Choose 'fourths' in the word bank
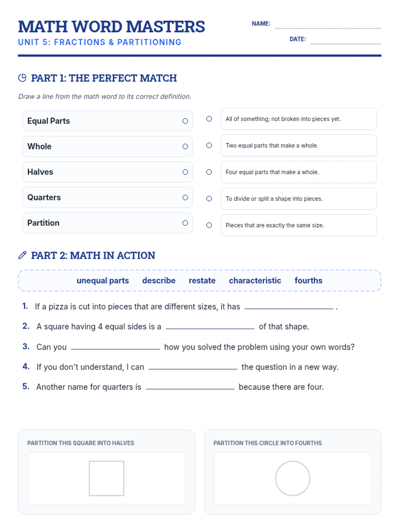The image size is (399, 532). (x=309, y=281)
